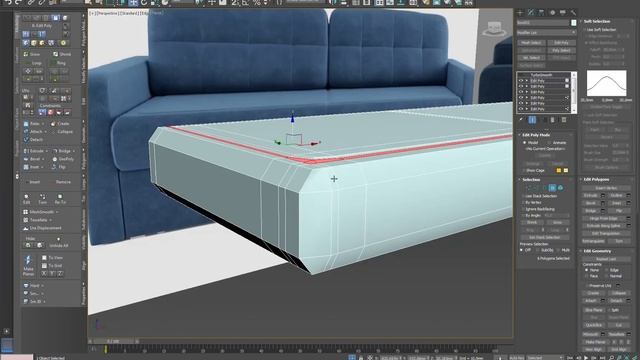Screen dimensions: 640x360
Task: Click Remove Modifier trash icon below stack
Action: (x=553, y=120)
